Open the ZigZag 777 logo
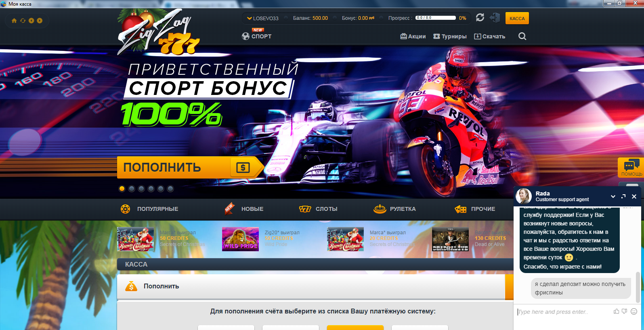This screenshot has height=330, width=644. tap(159, 32)
